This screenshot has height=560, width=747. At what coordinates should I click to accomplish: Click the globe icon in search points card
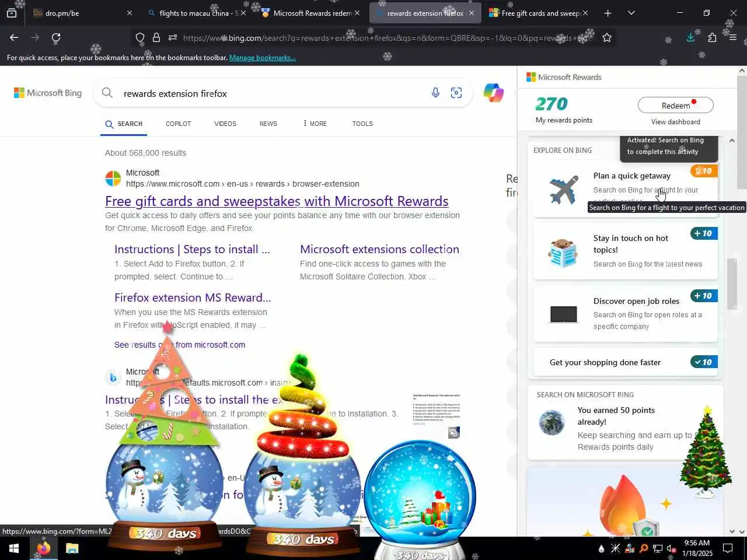tap(551, 423)
